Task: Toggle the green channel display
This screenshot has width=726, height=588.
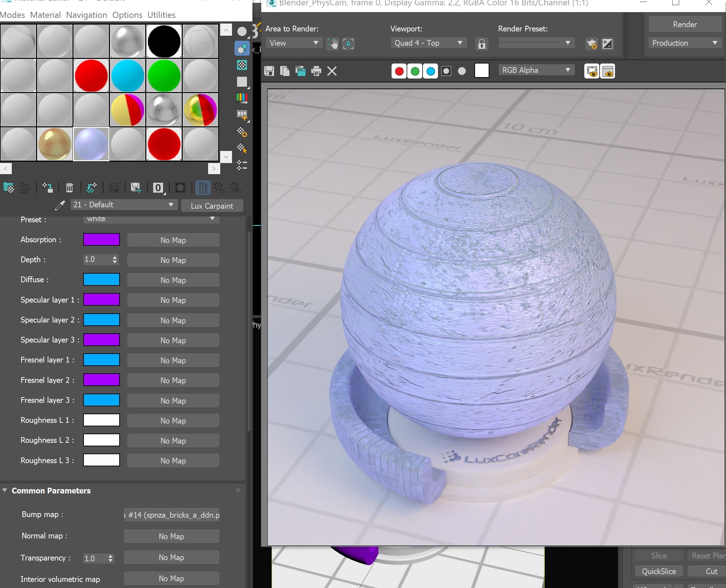Action: [x=415, y=71]
